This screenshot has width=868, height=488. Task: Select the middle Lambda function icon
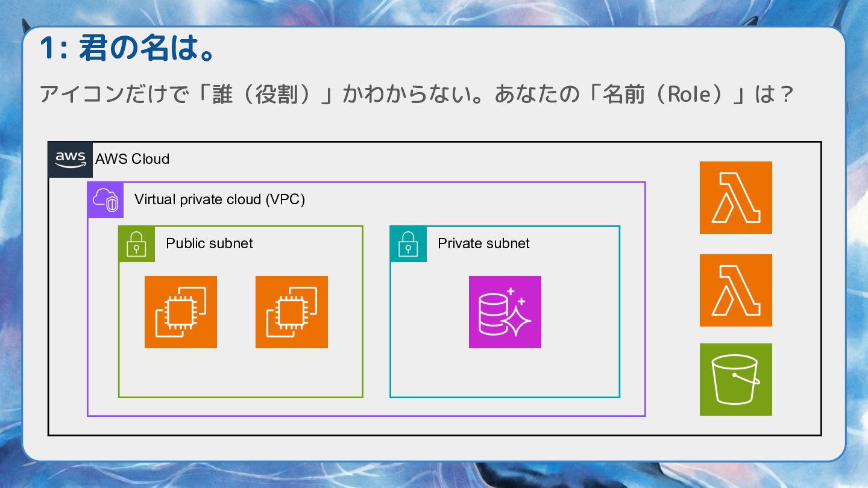tap(735, 290)
